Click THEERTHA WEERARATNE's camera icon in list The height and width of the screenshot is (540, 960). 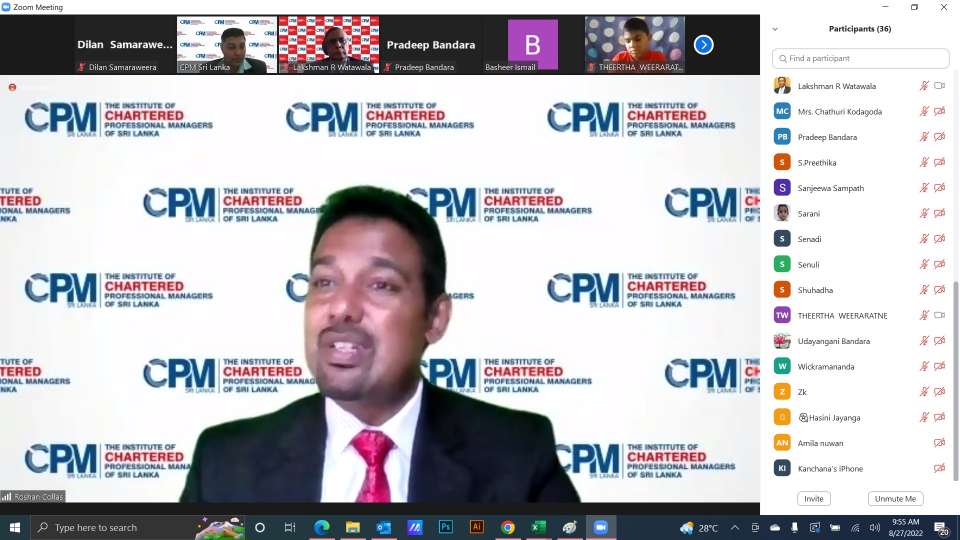click(939, 315)
